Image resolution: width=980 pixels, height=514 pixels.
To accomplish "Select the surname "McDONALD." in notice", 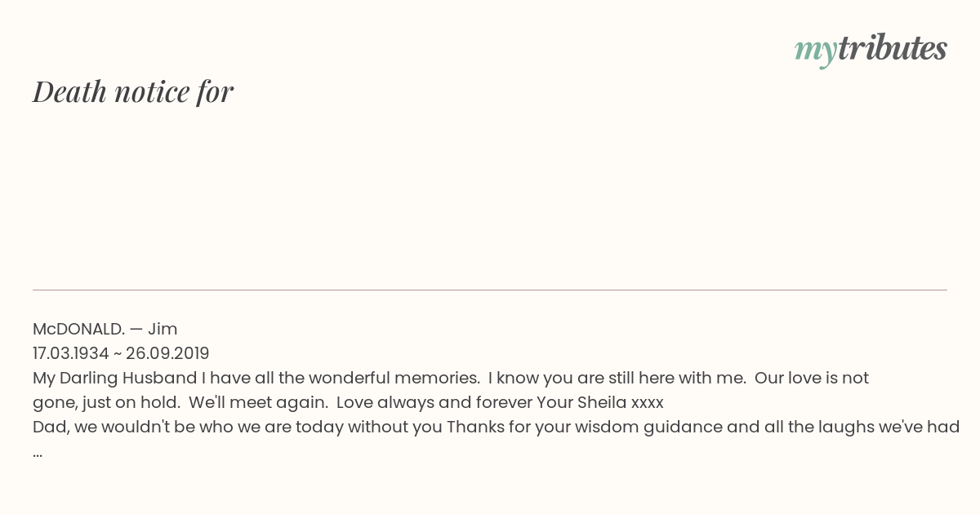I will coord(79,329).
